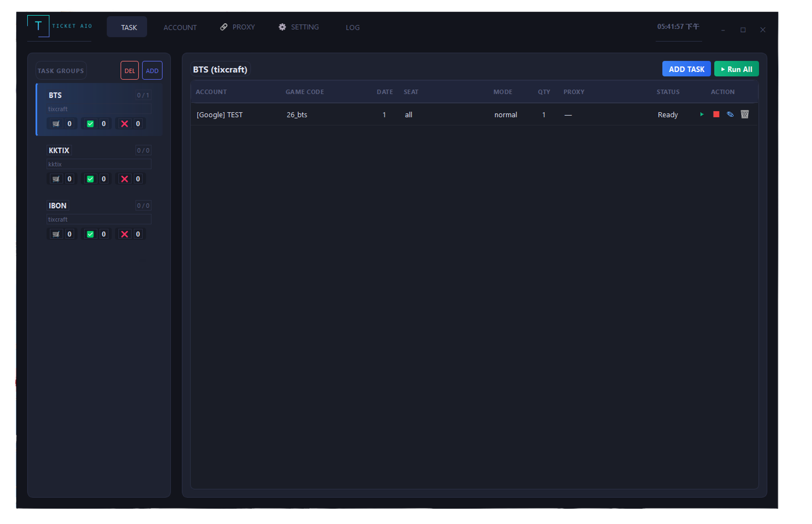Click the Ticket AIO logo icon
The image size is (812, 524).
tap(38, 26)
